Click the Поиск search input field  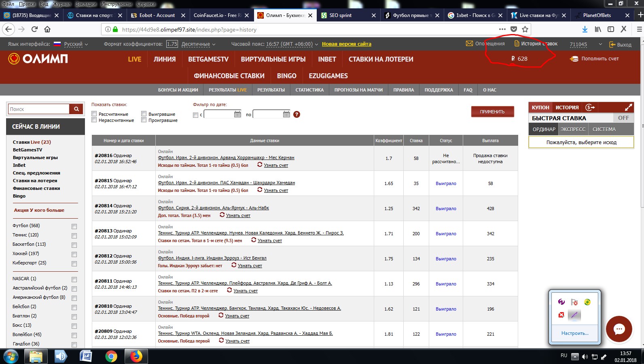point(39,109)
